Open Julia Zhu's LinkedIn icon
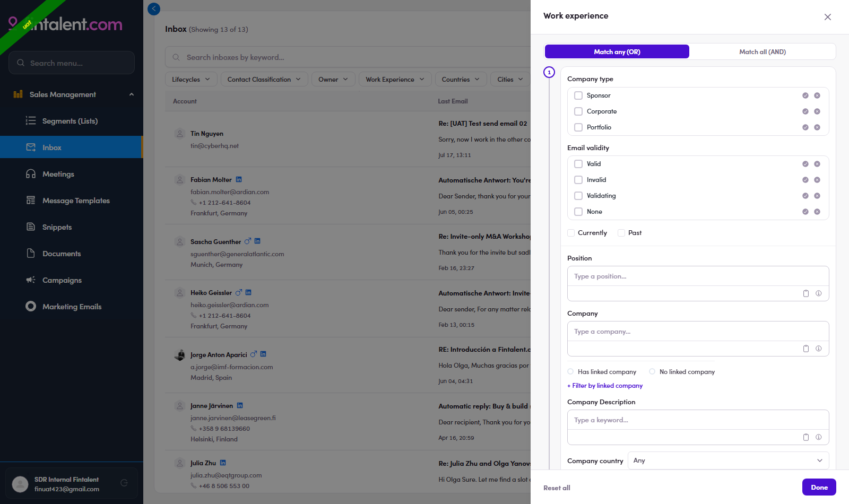The image size is (849, 504). pyautogui.click(x=223, y=463)
